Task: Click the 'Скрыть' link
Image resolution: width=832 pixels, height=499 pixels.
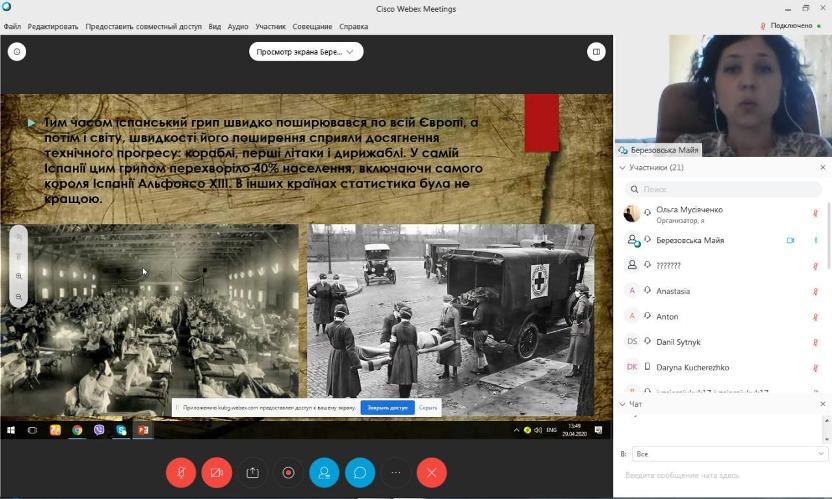Action: coord(428,408)
